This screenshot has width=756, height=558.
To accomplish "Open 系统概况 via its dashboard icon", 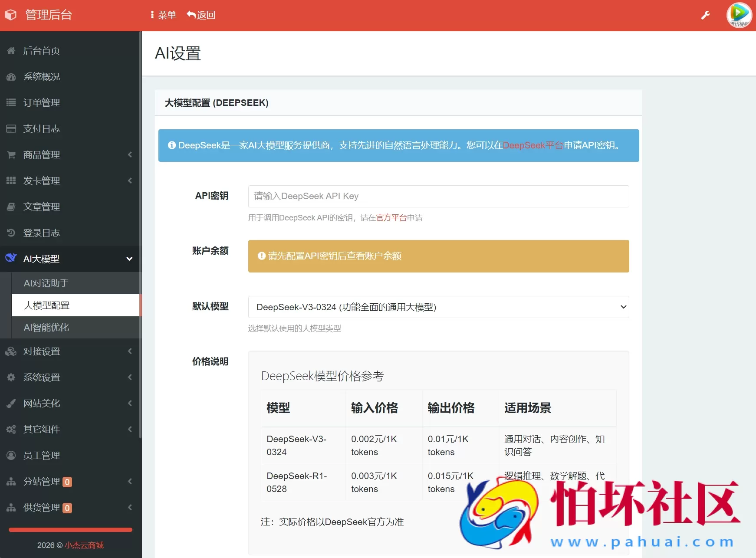I will point(11,77).
